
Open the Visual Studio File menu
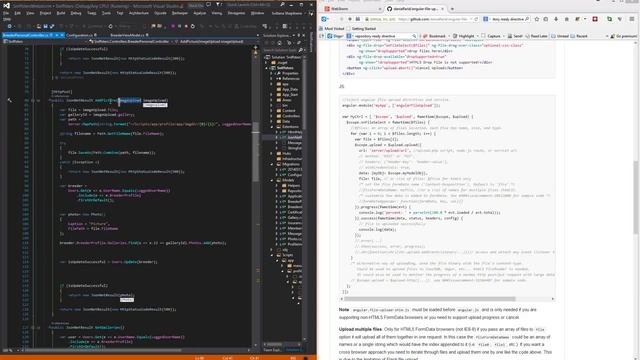pyautogui.click(x=6, y=13)
